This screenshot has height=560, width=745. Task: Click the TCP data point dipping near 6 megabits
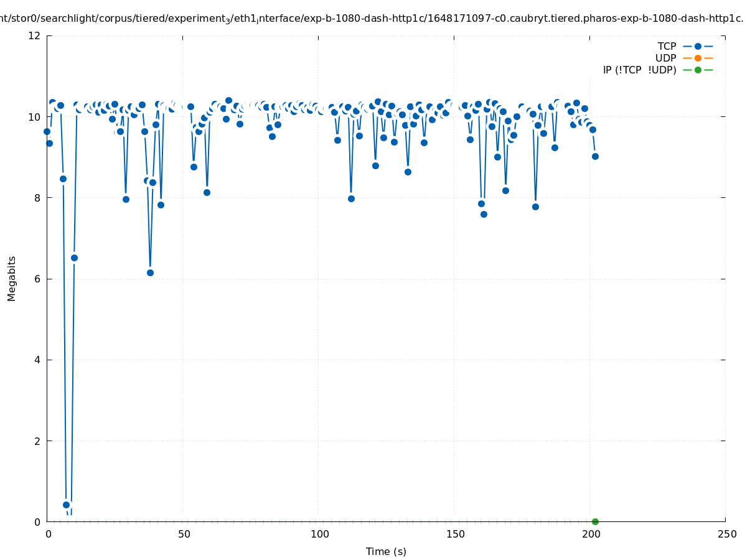(x=150, y=273)
